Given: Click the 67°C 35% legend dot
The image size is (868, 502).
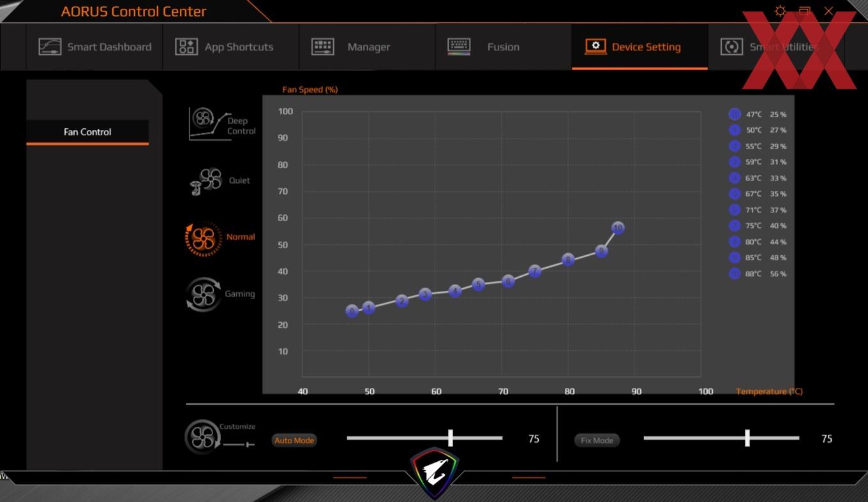Looking at the screenshot, I should click(735, 194).
